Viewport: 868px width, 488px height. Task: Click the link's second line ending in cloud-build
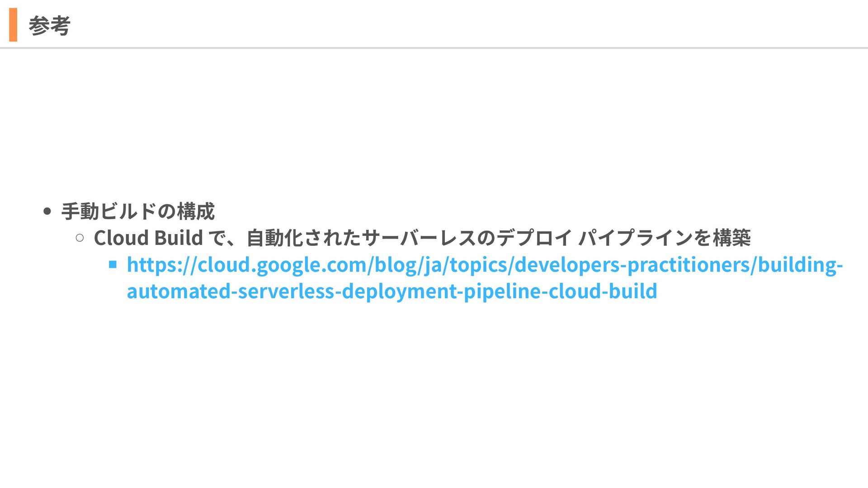point(392,291)
